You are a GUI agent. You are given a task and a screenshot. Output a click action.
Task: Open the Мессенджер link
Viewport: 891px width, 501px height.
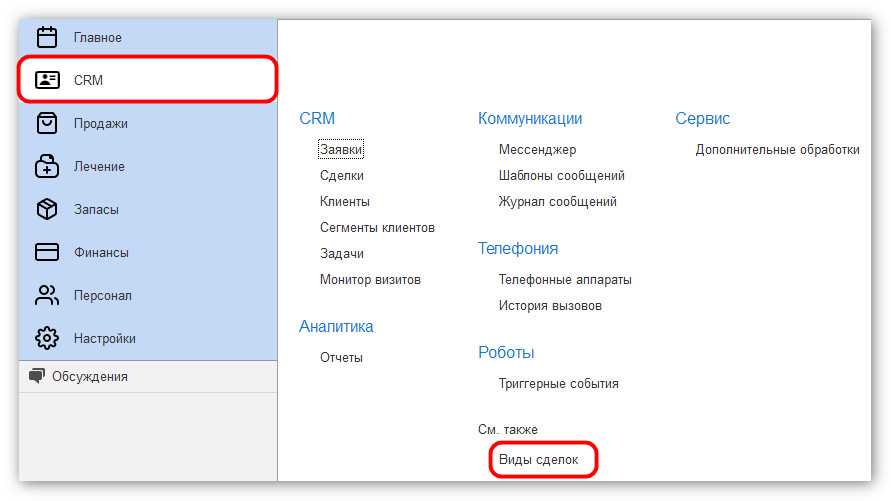point(537,150)
